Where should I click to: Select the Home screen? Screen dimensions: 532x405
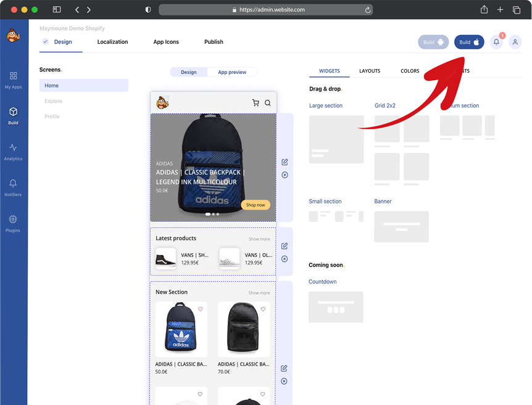click(84, 86)
